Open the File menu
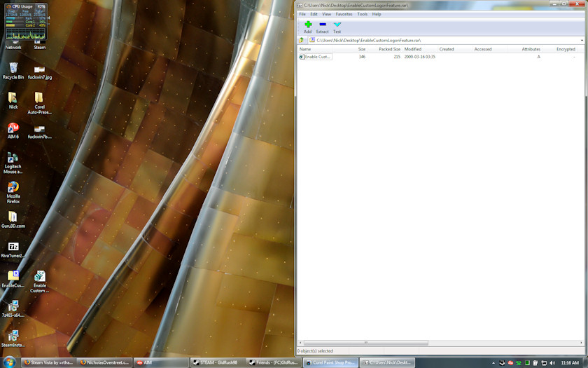Image resolution: width=588 pixels, height=368 pixels. point(302,14)
